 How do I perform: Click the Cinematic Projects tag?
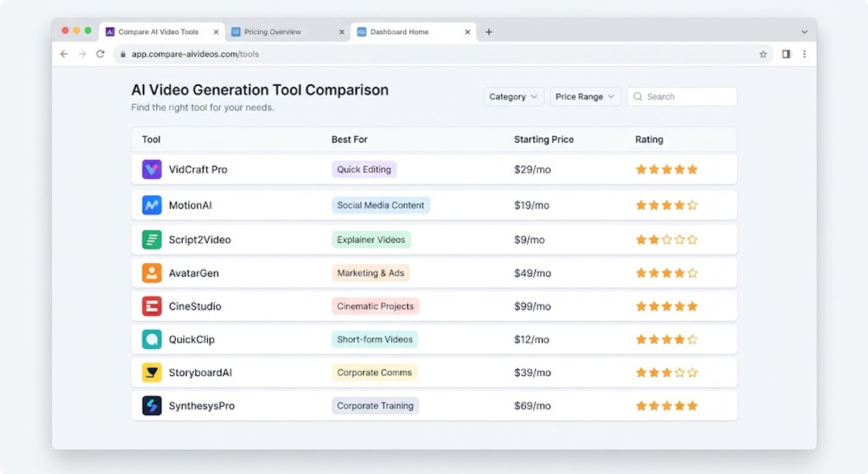coord(375,306)
